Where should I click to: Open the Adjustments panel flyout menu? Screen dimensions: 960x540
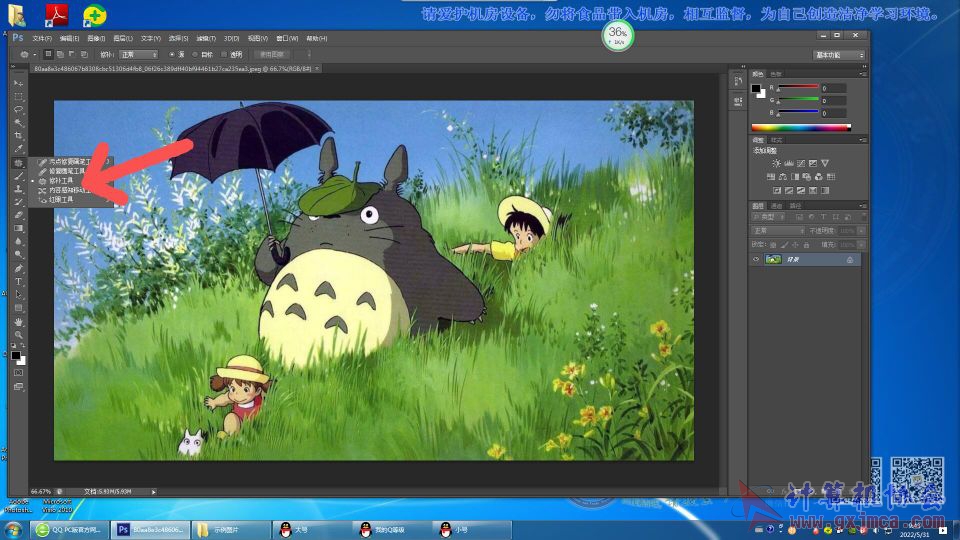tap(863, 140)
